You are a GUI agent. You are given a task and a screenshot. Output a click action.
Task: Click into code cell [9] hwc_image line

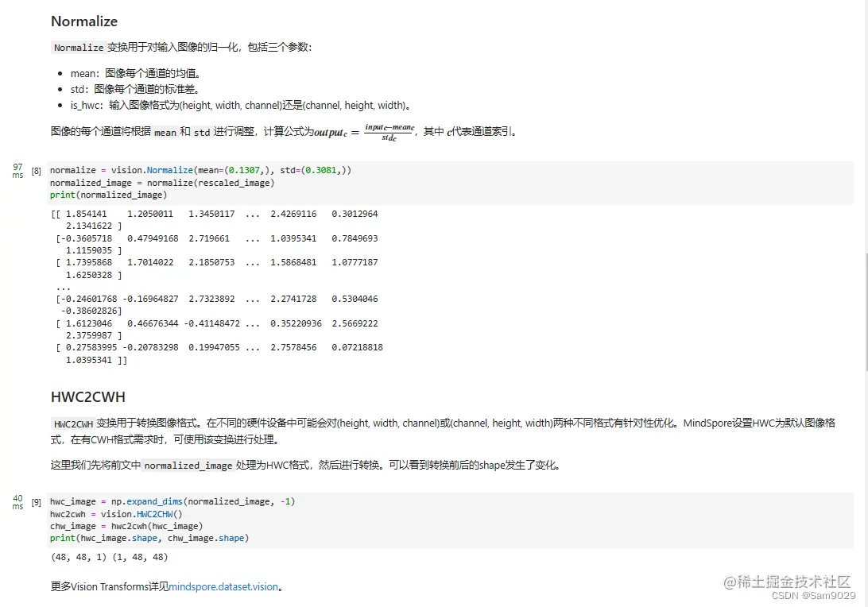[172, 501]
